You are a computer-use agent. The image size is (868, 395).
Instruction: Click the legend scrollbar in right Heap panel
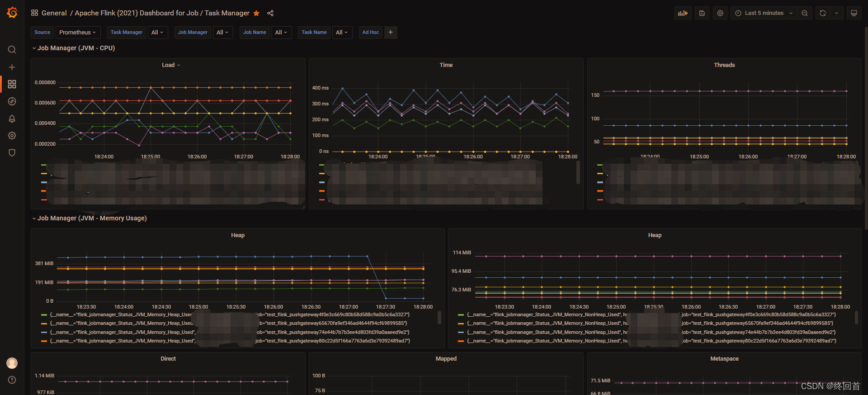[856, 318]
